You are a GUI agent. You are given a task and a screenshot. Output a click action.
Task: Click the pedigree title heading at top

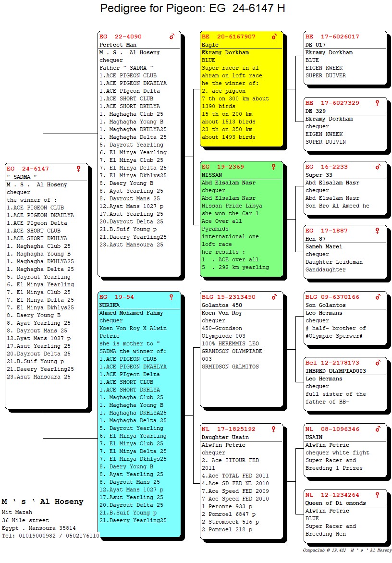coord(192,9)
